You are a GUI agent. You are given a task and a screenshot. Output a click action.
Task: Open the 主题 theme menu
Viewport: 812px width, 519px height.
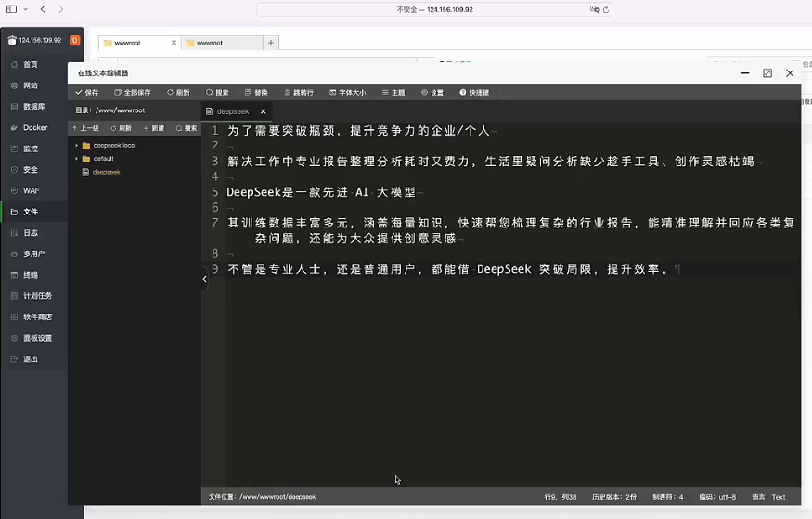click(x=393, y=92)
